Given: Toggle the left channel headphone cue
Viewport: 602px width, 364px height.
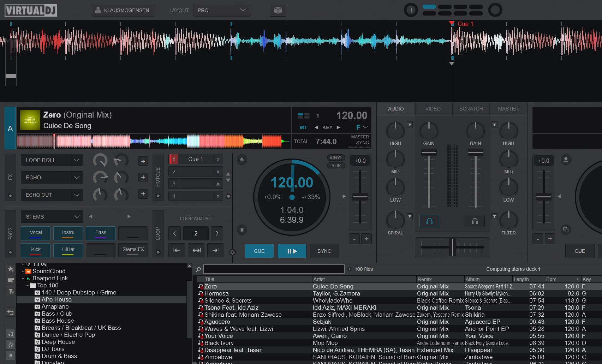Looking at the screenshot, I should [x=429, y=220].
